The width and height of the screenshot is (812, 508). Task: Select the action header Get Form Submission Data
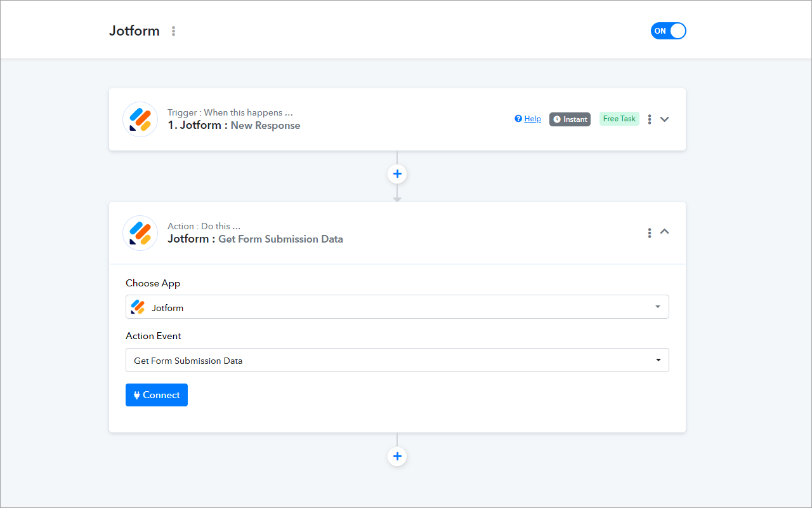pyautogui.click(x=255, y=239)
